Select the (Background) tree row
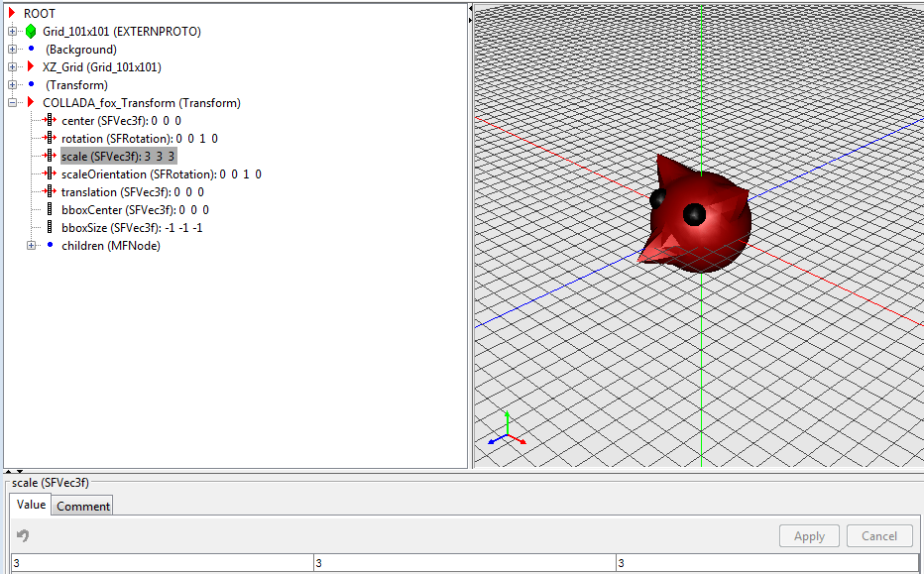 click(80, 49)
